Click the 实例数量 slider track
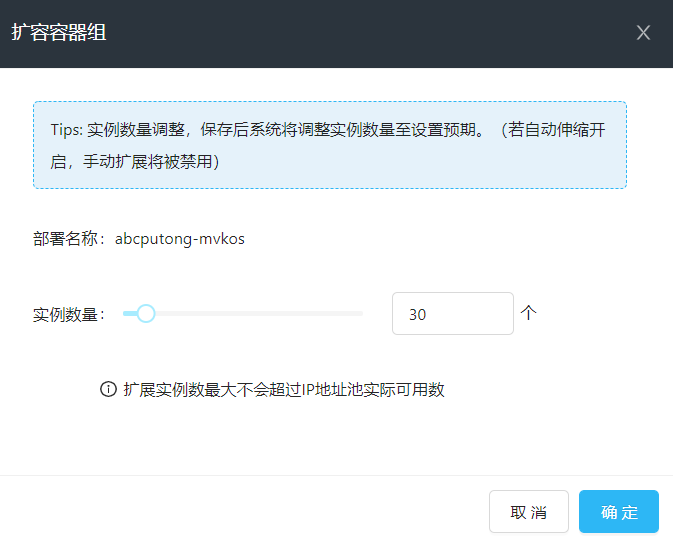 pos(243,314)
